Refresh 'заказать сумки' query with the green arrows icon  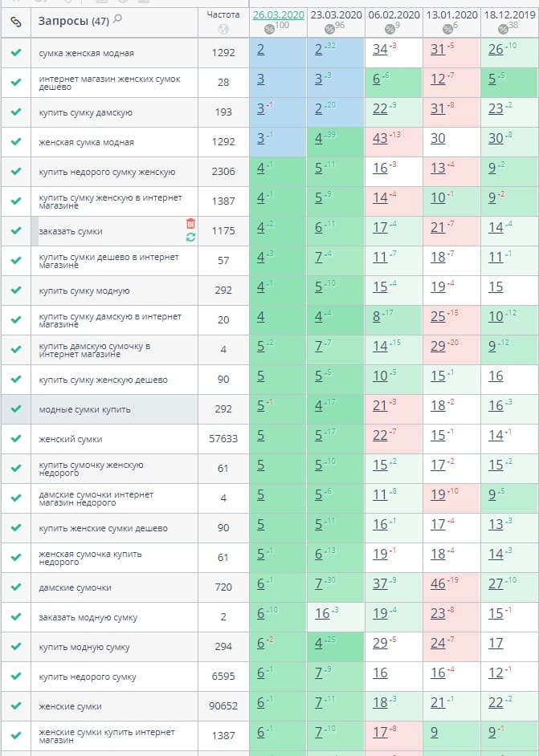coord(190,237)
